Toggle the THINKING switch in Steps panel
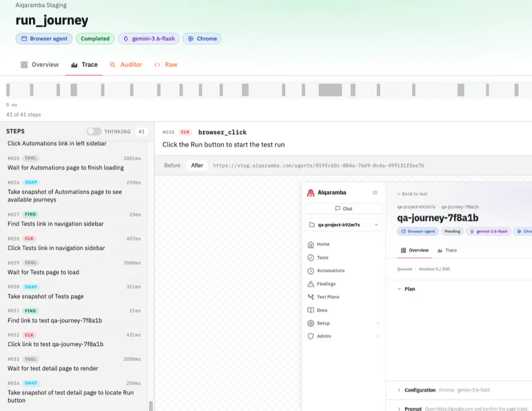Image resolution: width=532 pixels, height=411 pixels. point(94,131)
